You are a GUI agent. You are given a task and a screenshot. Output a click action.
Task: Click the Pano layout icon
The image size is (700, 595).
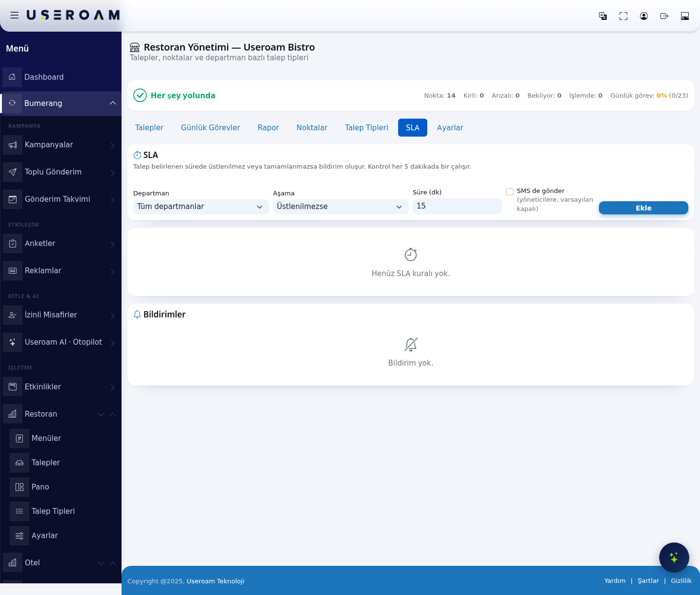click(19, 487)
